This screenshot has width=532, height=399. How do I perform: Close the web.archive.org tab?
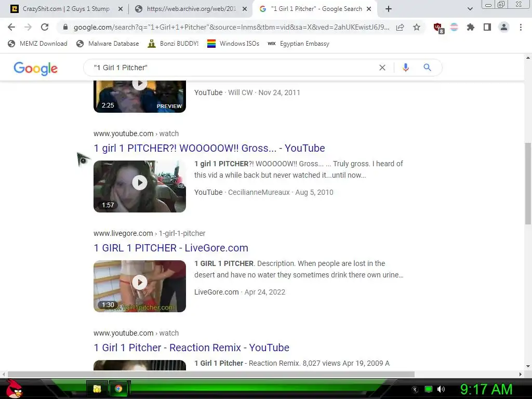(x=245, y=9)
